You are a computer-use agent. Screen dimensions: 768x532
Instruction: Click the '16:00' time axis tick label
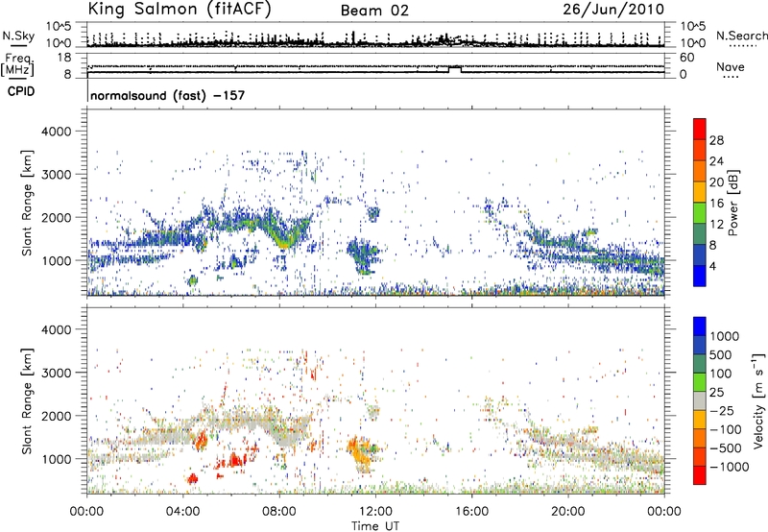point(471,512)
